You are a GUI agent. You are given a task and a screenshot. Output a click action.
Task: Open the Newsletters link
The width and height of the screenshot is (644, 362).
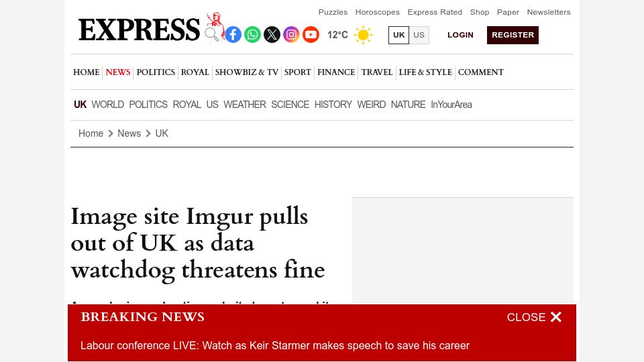[549, 12]
